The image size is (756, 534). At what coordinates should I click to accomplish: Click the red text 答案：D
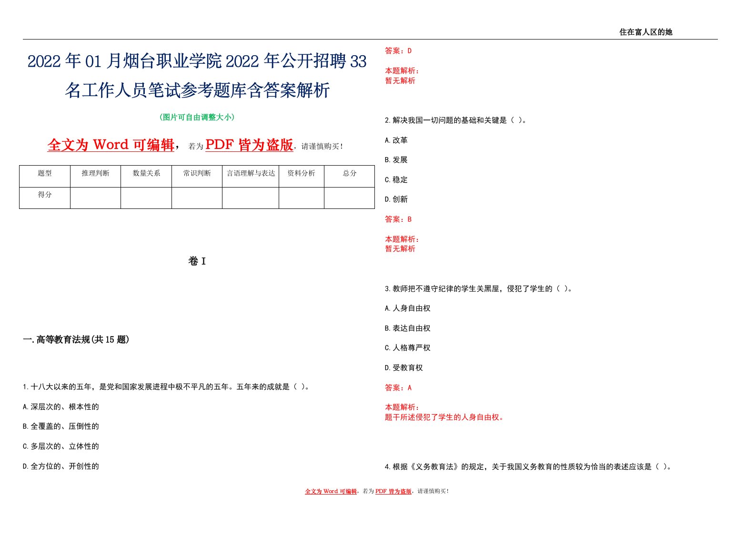click(x=398, y=51)
